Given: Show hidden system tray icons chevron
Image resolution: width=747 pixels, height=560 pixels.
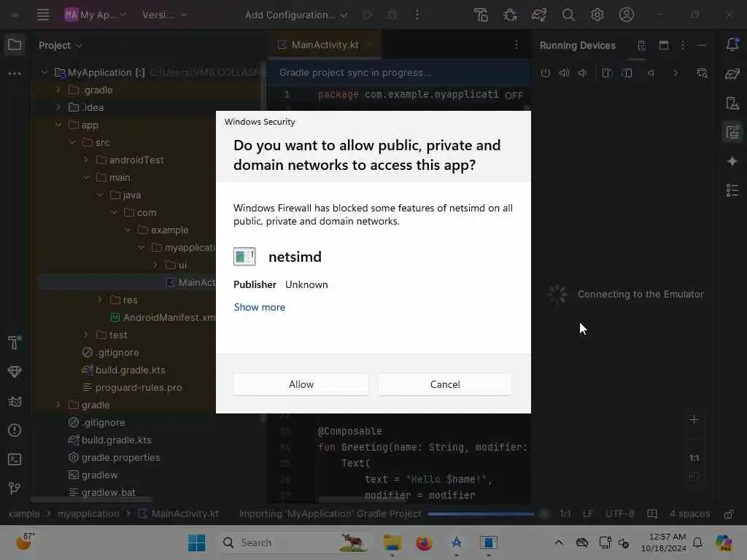Looking at the screenshot, I should [x=559, y=542].
